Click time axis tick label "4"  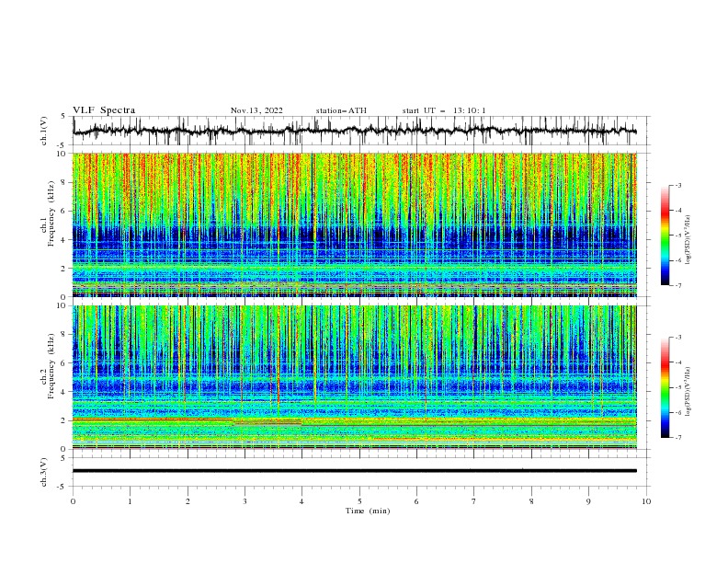302,501
